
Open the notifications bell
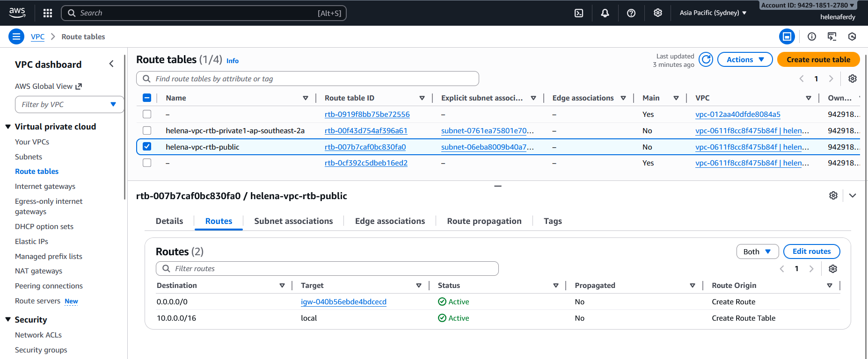click(x=605, y=13)
